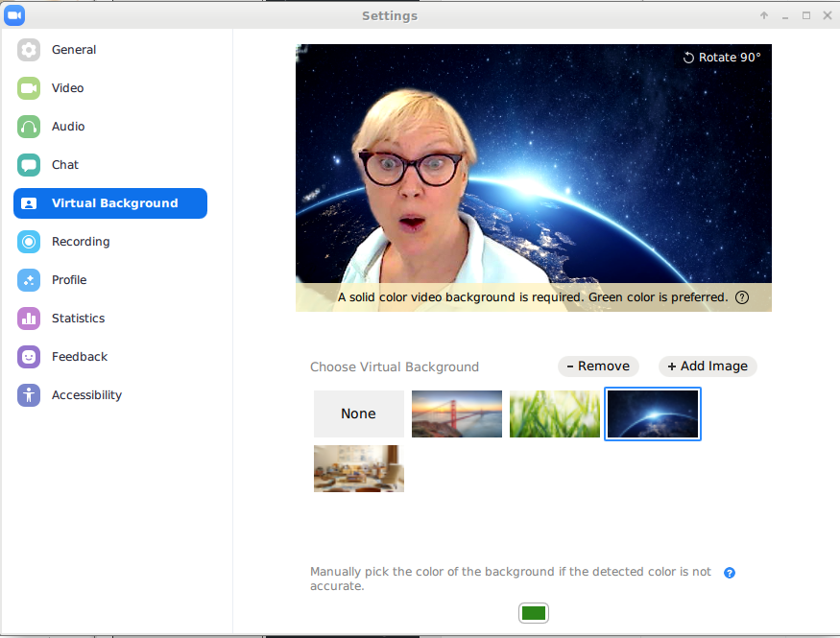Pick the green grass background thumbnail
840x638 pixels.
(x=554, y=414)
